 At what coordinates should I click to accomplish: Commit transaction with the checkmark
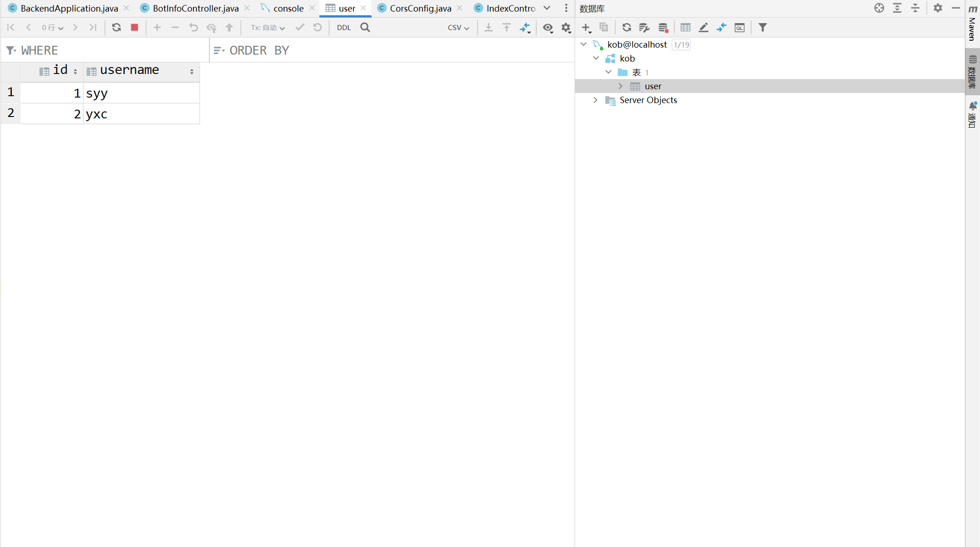click(x=300, y=28)
